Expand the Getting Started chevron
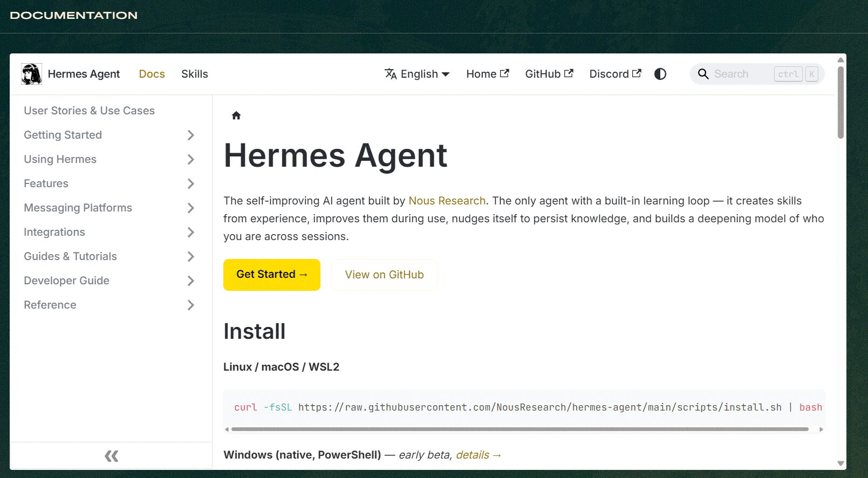Screen dimensions: 868x478 (190, 135)
